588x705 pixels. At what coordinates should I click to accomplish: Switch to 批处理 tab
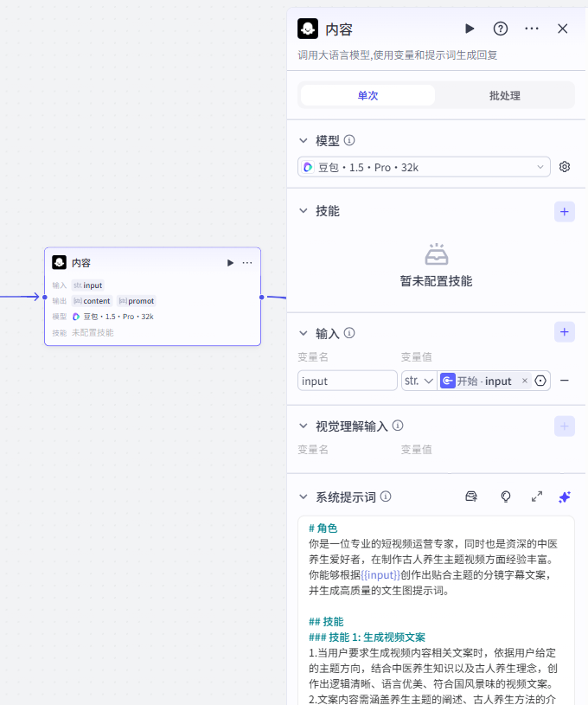tap(504, 95)
